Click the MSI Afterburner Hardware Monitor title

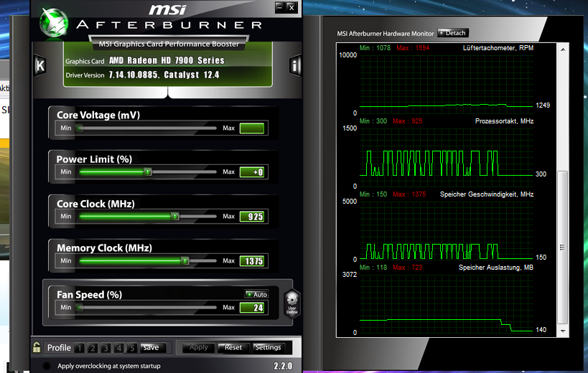[385, 34]
